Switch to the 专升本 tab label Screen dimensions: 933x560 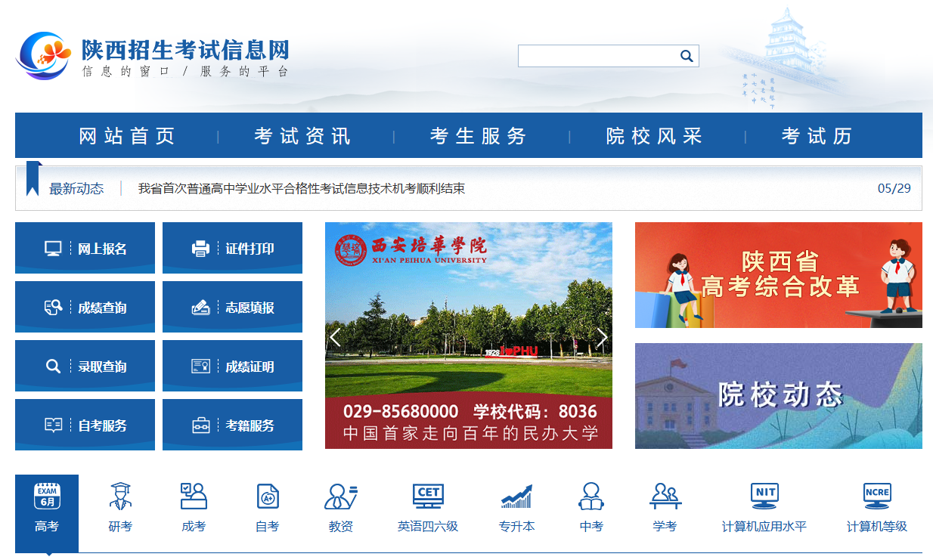tap(517, 527)
